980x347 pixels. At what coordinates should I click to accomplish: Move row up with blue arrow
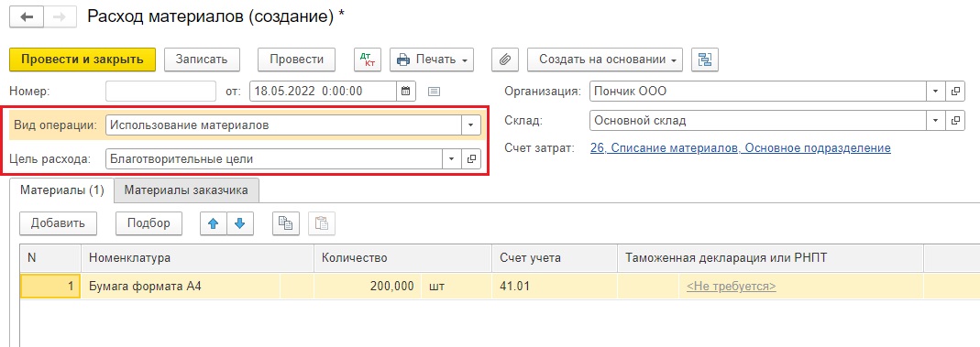(x=213, y=223)
